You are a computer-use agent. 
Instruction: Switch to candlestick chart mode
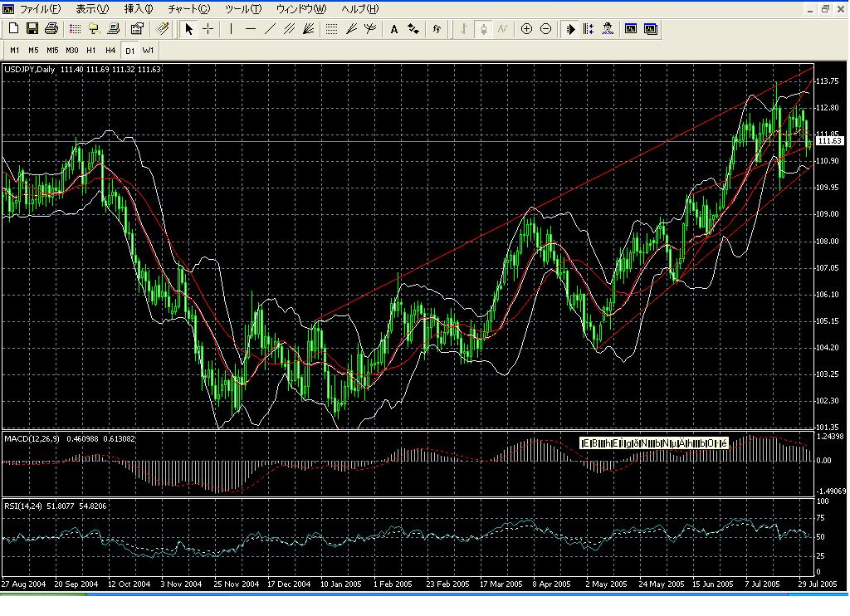coord(483,29)
